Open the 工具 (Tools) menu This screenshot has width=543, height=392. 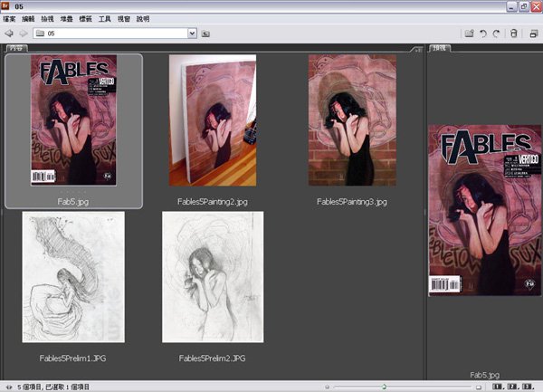pos(105,18)
